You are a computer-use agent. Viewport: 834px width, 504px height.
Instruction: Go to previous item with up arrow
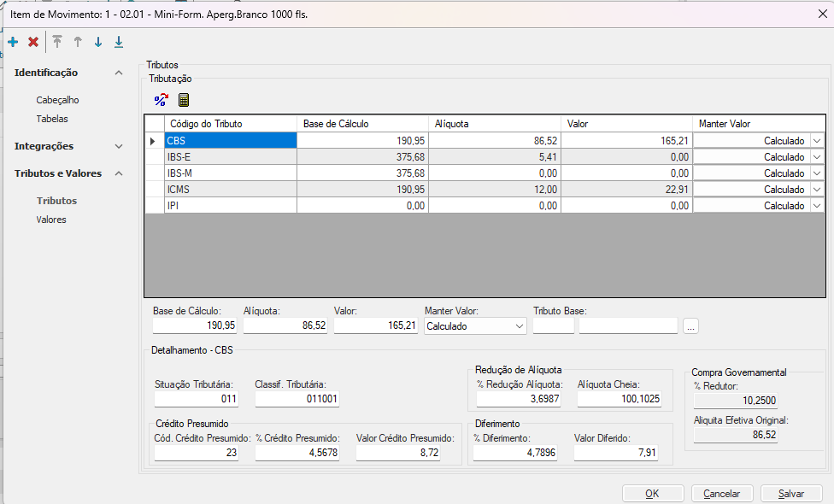coord(78,42)
